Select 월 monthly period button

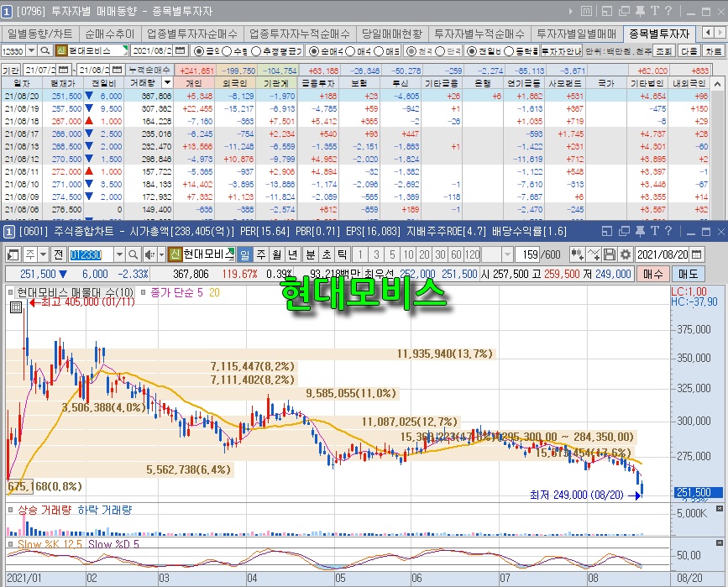277,254
